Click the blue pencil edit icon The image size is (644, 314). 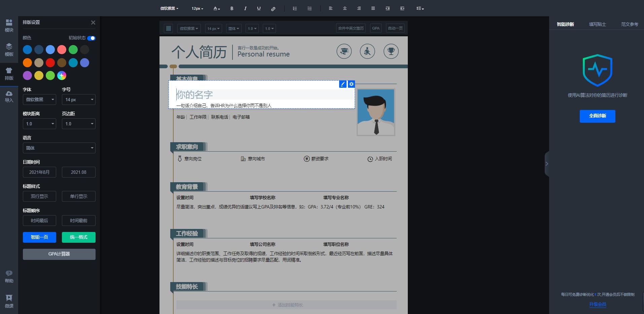tap(343, 84)
